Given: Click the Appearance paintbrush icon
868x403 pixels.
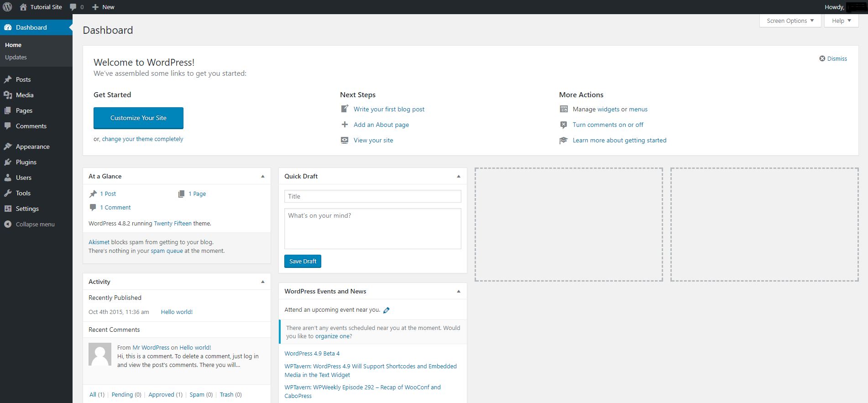Looking at the screenshot, I should (x=8, y=147).
